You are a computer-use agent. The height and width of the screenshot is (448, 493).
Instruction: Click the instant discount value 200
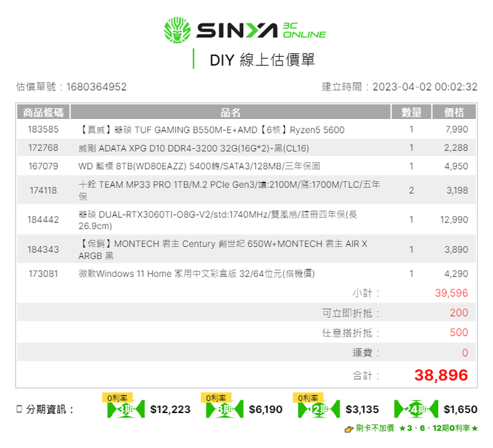pos(459,313)
